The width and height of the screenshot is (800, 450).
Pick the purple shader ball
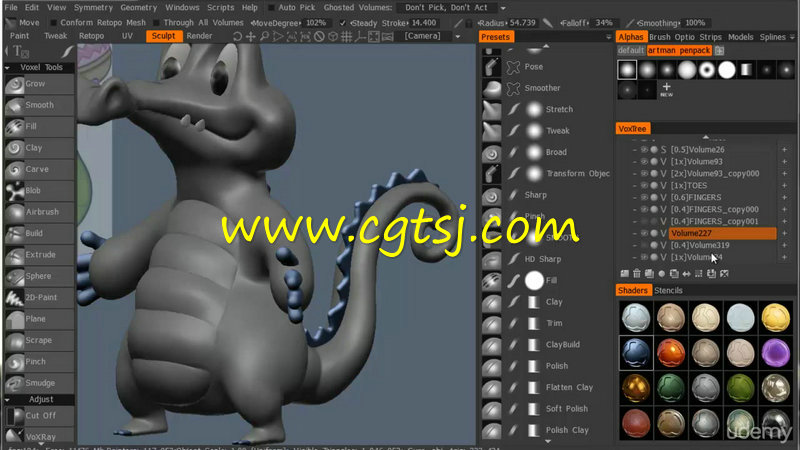tap(776, 353)
